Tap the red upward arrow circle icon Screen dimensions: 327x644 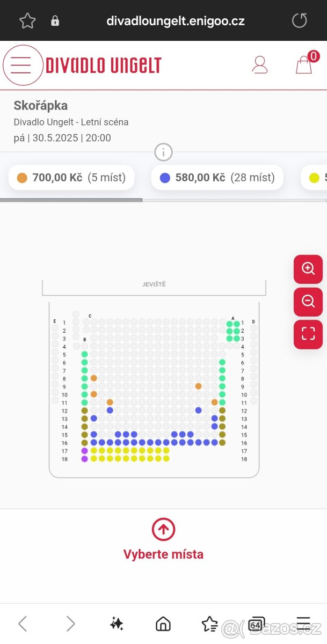coord(163,530)
